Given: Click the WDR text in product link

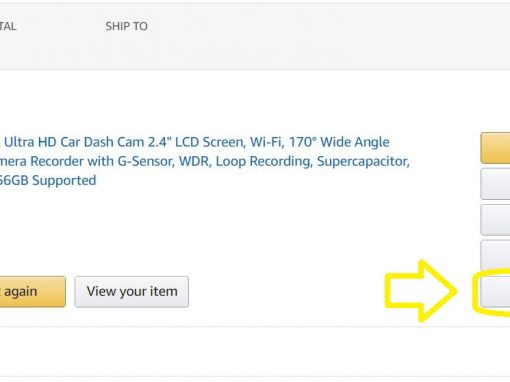Looking at the screenshot, I should (195, 161).
